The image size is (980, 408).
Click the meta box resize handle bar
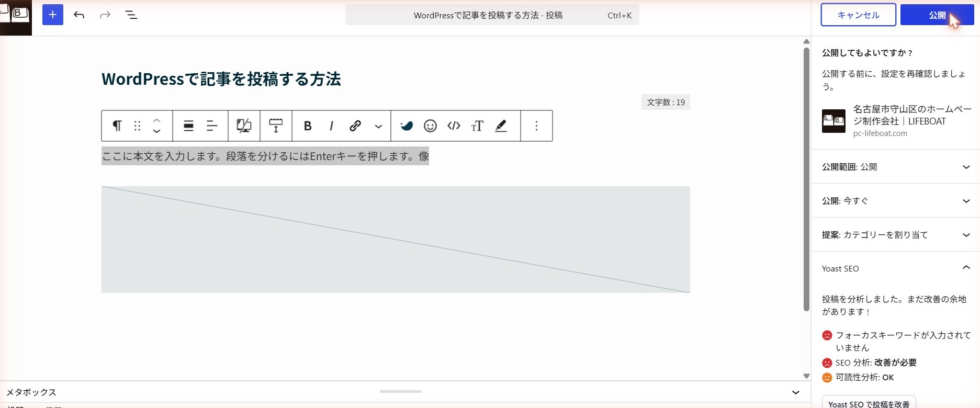point(401,391)
